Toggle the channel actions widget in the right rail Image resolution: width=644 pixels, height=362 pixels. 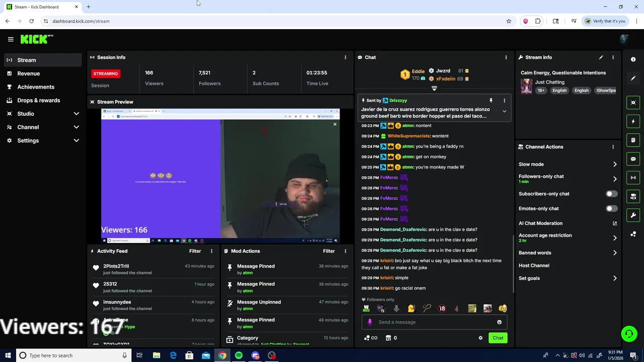click(x=633, y=196)
